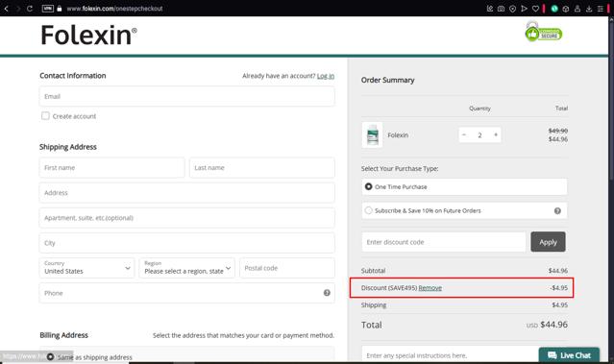Click the Last name field

click(x=262, y=167)
